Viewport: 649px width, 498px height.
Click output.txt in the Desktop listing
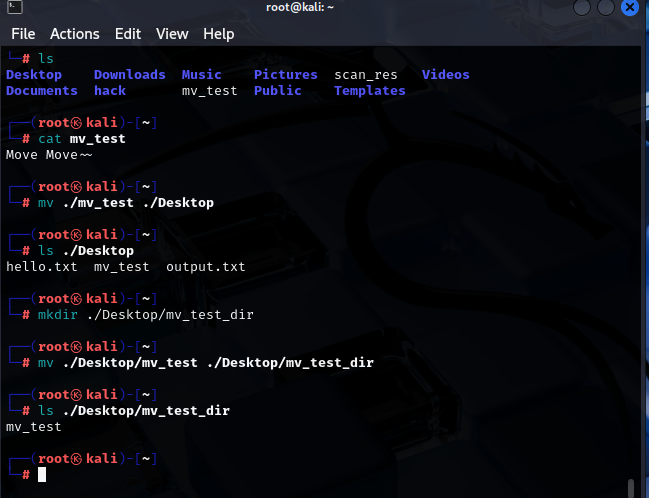(206, 267)
